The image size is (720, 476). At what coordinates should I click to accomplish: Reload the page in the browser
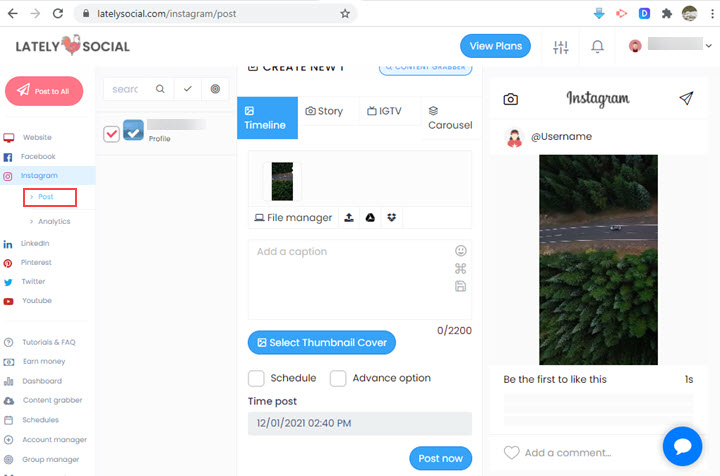coord(58,14)
